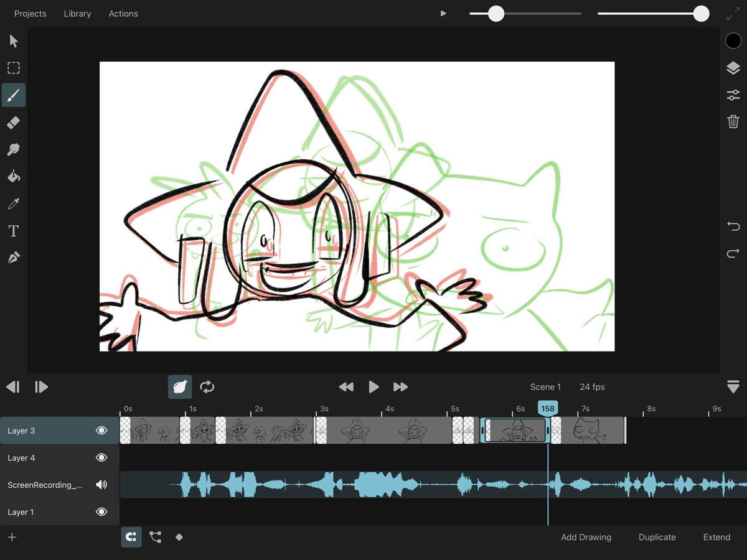Open brush settings sliders icon
This screenshot has width=747, height=560.
[x=733, y=95]
